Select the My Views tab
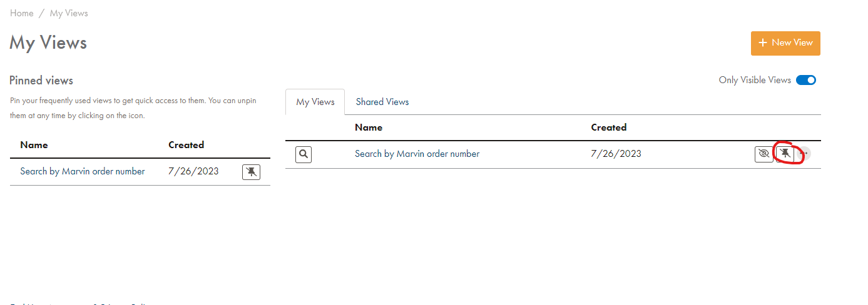 [315, 102]
